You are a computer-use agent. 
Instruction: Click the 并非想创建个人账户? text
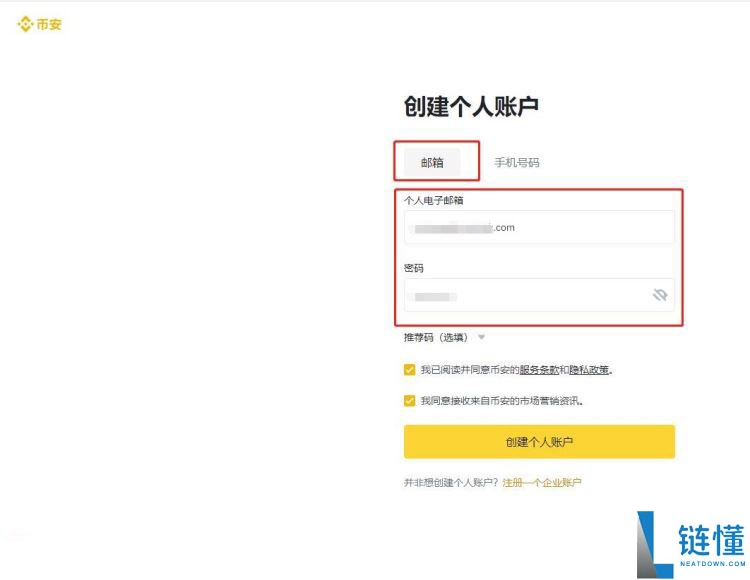point(451,482)
